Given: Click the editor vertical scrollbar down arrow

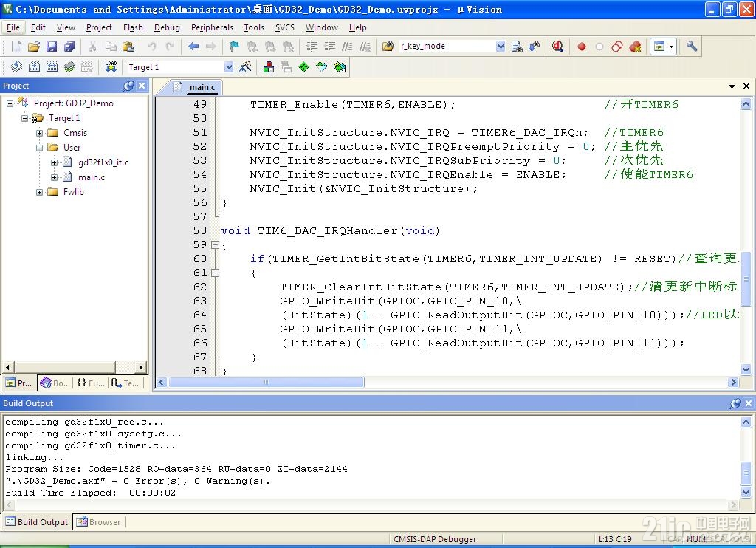Looking at the screenshot, I should (746, 370).
